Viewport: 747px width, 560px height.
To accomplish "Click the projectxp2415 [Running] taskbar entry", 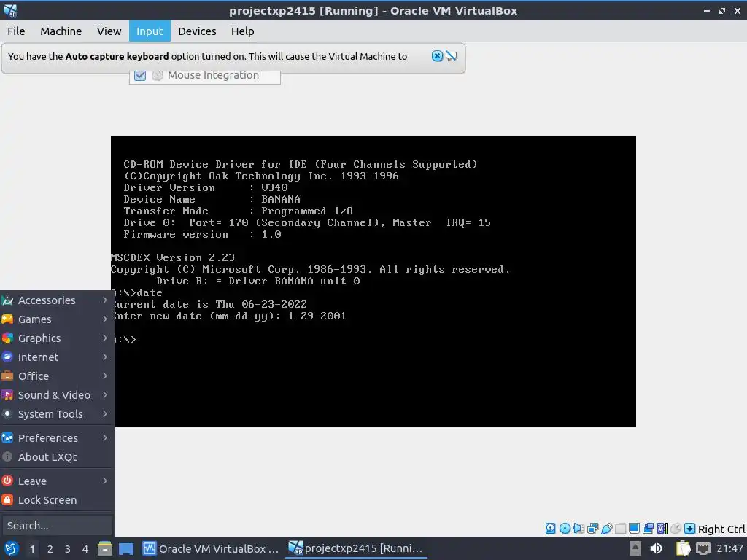I will pyautogui.click(x=356, y=548).
